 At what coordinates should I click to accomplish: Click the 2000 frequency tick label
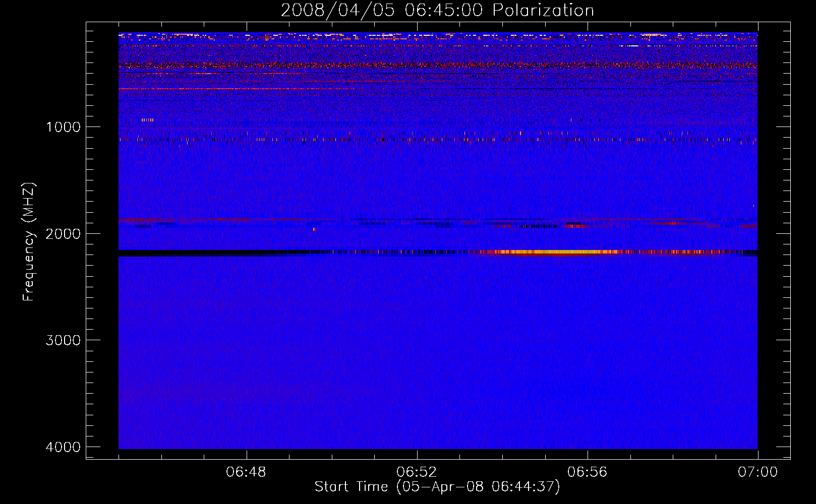[x=63, y=233]
